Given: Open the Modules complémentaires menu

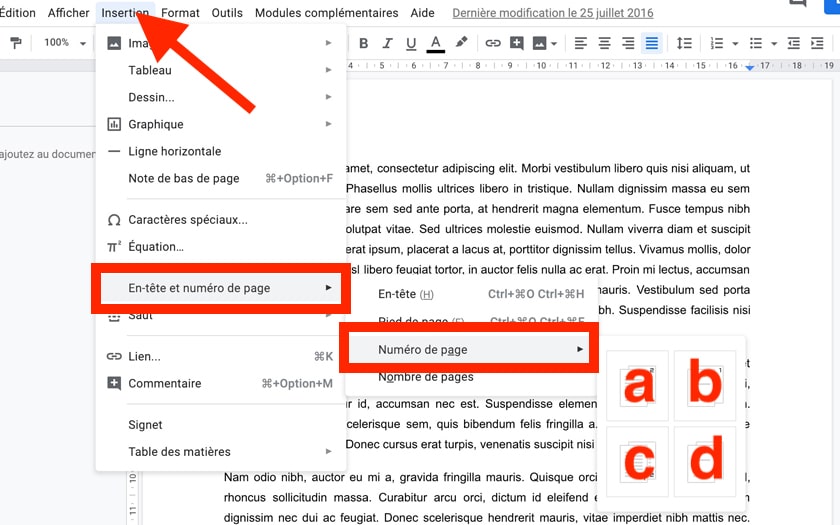Looking at the screenshot, I should 327,13.
